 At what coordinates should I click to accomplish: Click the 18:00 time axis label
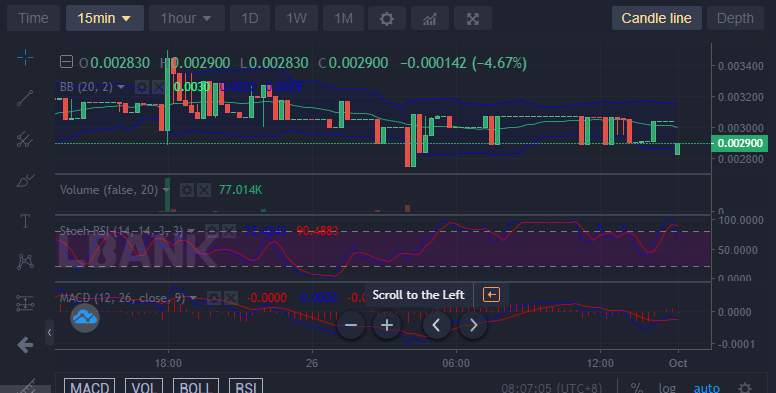(168, 363)
